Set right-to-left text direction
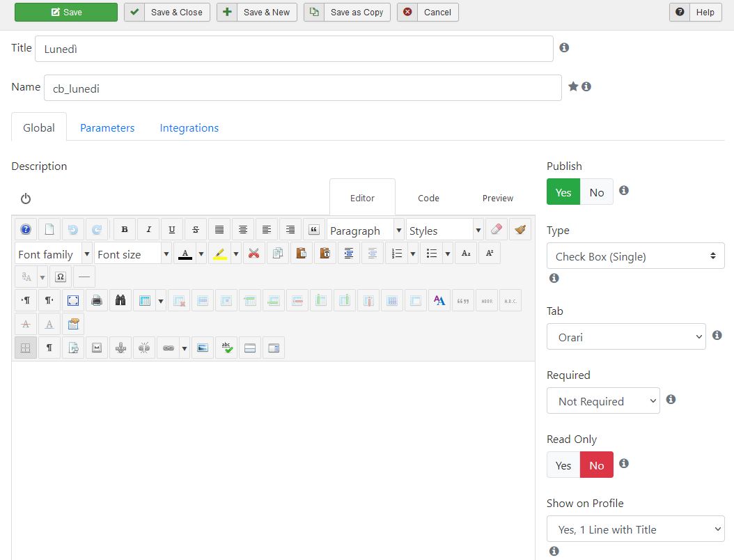734x560 pixels. (49, 301)
